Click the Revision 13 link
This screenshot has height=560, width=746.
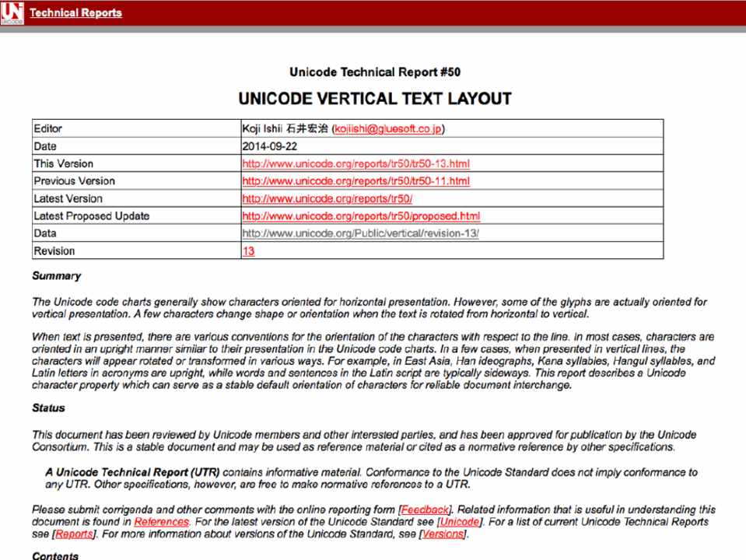[248, 251]
